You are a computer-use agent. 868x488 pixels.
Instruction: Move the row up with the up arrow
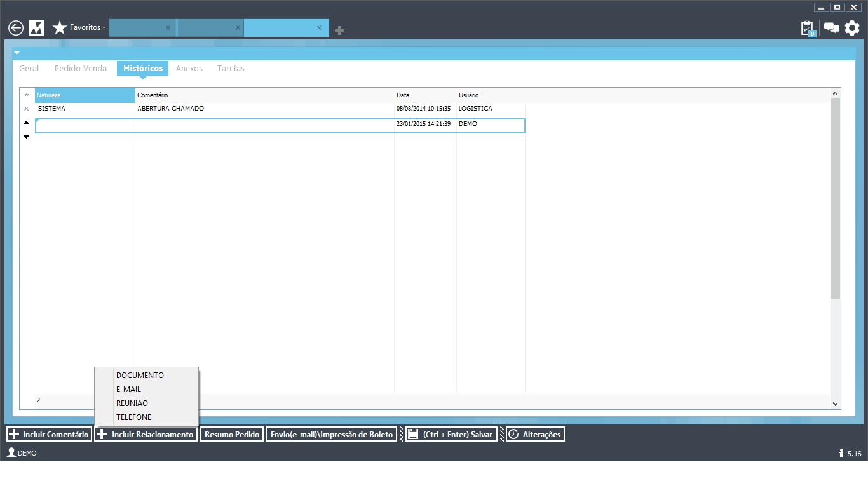point(26,122)
